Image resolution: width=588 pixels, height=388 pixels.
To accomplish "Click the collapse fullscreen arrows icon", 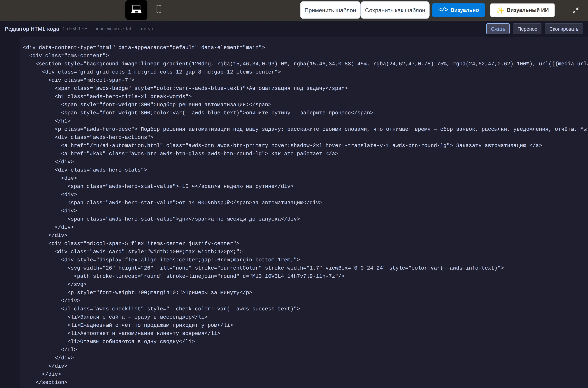I will (x=576, y=10).
